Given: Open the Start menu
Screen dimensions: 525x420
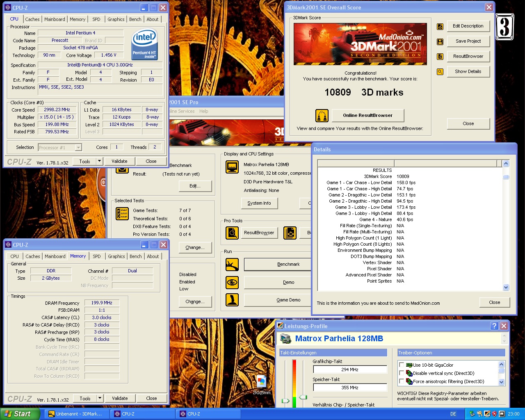Looking at the screenshot, I should pos(20,414).
